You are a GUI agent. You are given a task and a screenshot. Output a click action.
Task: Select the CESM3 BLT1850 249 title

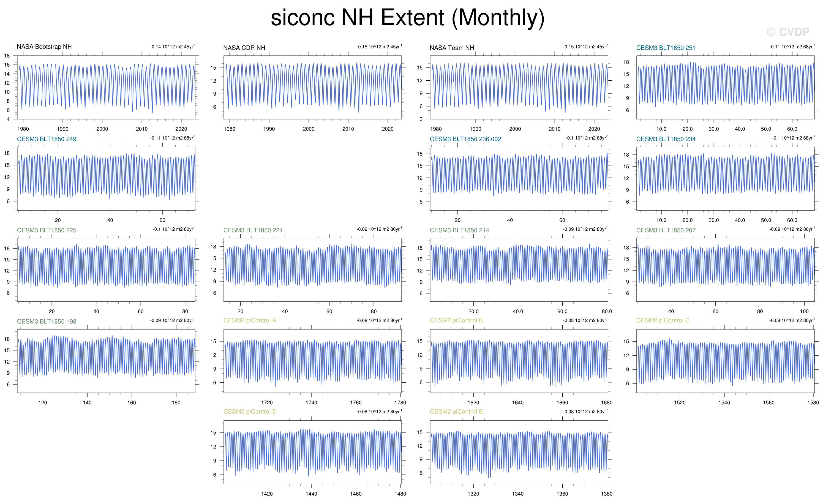pyautogui.click(x=47, y=139)
